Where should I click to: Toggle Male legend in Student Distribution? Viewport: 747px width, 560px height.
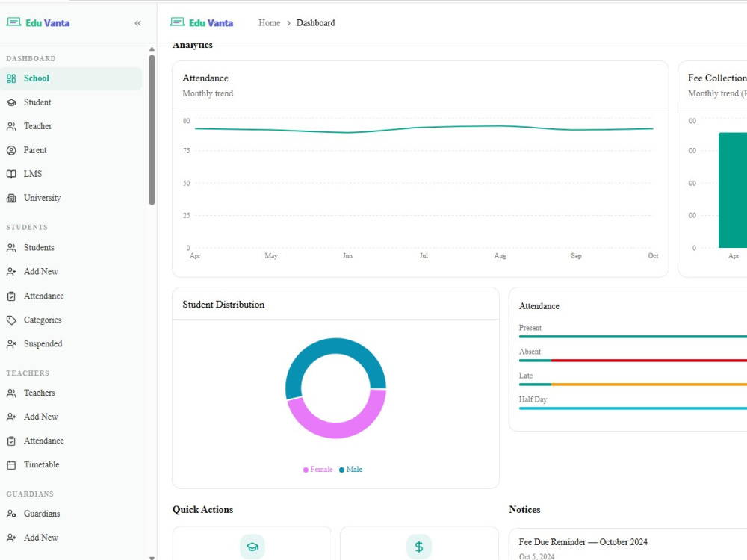click(x=350, y=470)
